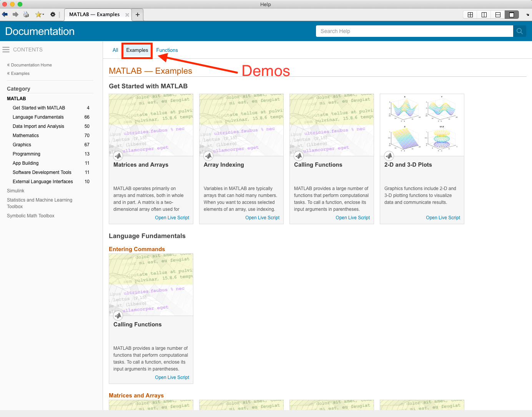Switch to the Examples tab
The height and width of the screenshot is (417, 532).
(x=137, y=50)
